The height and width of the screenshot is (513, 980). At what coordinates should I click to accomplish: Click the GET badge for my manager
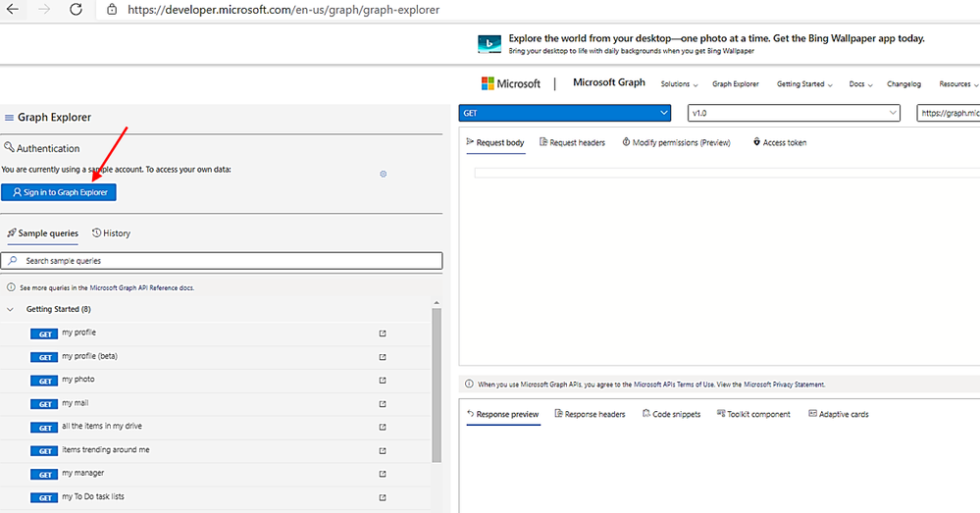pyautogui.click(x=44, y=475)
